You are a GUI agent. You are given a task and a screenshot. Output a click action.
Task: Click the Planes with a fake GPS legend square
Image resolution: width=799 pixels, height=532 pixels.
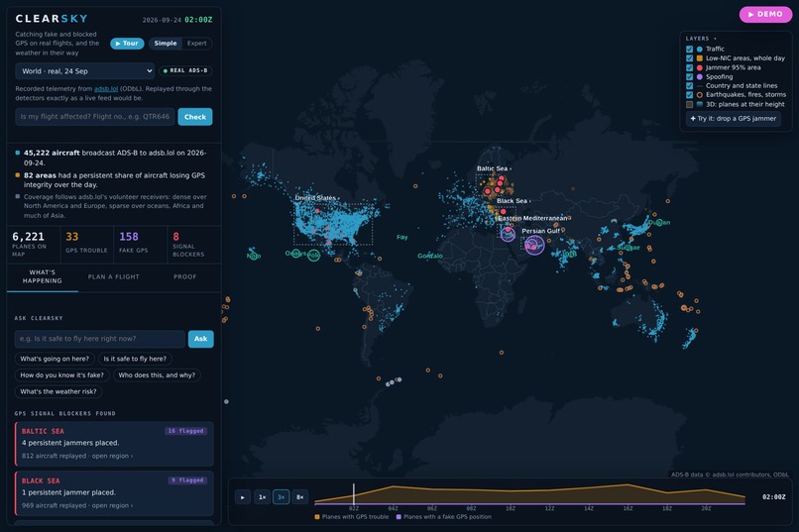point(399,517)
